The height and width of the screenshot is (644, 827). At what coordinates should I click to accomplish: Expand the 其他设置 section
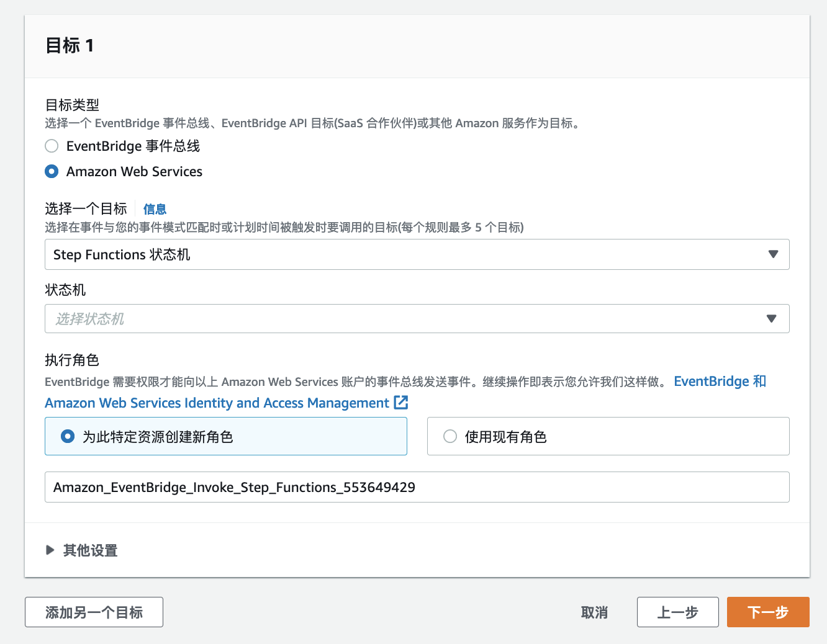tap(82, 550)
